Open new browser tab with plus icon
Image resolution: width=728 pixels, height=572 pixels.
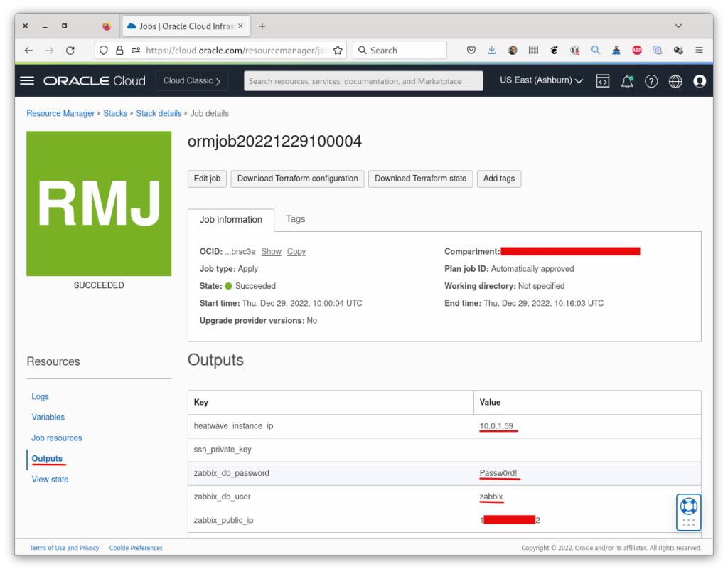point(262,26)
